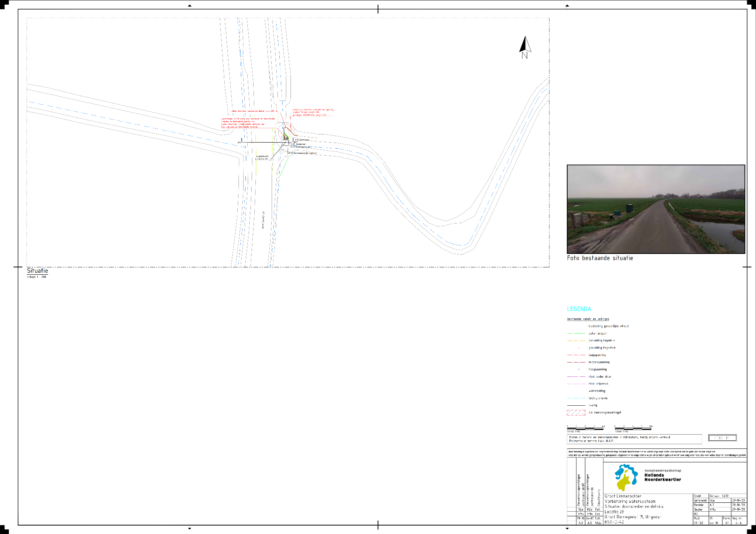Click the faint 'CONCEPT' stamp box
Screen dimensions: 756x534
pyautogui.click(x=722, y=438)
